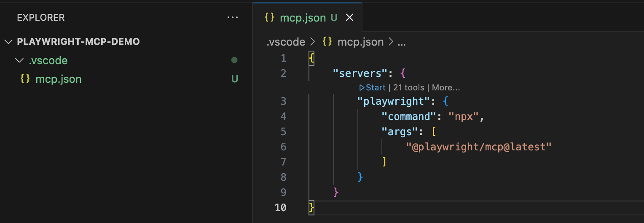
Task: Click mcp.json in the breadcrumb path
Action: coord(361,42)
